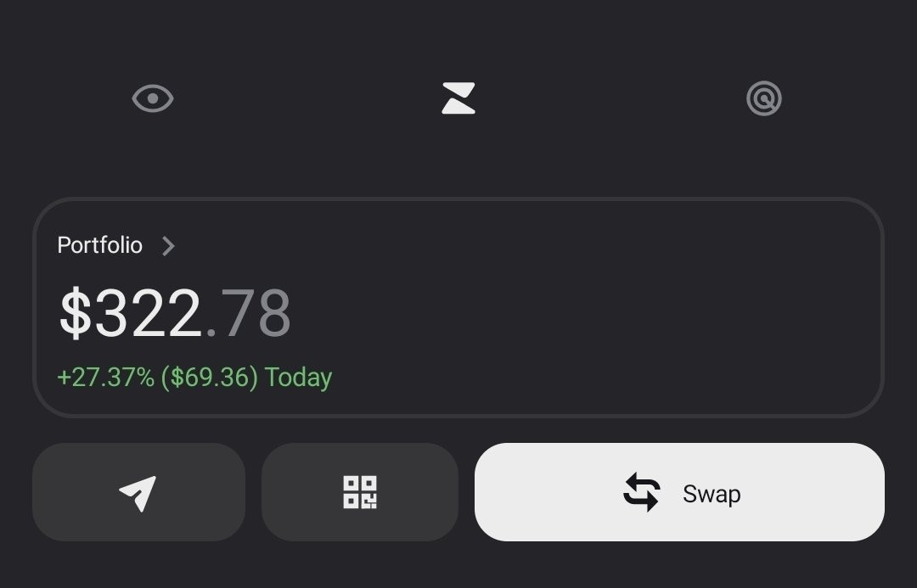Image resolution: width=917 pixels, height=588 pixels.
Task: Click the swap arrows icon
Action: 641,493
